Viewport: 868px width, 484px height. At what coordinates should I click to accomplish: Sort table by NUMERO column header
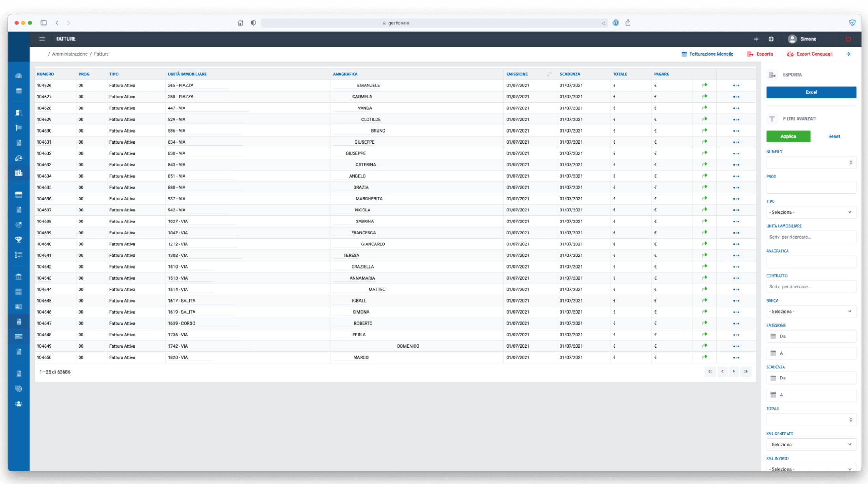[45, 74]
